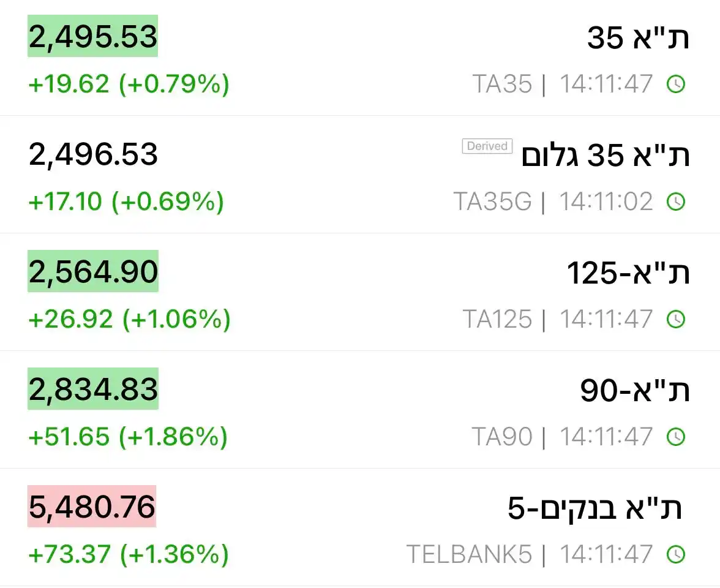Expand the ת"א-125 index row

click(360, 293)
